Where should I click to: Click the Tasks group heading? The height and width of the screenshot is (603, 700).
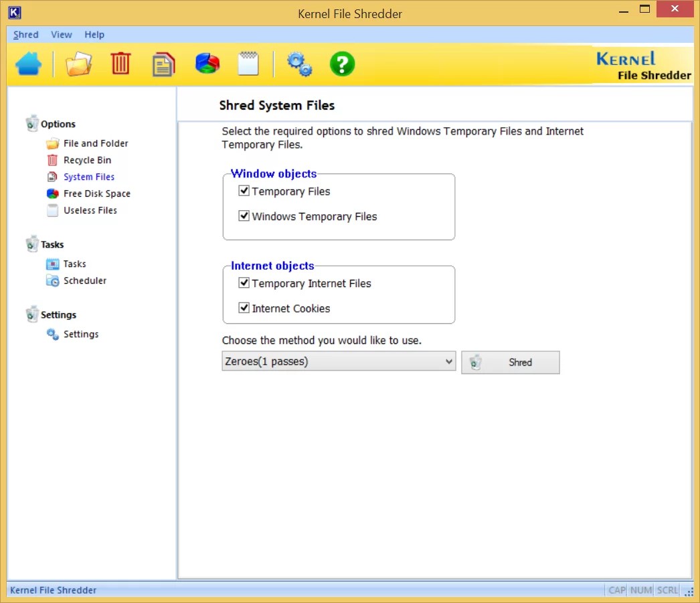tap(52, 244)
